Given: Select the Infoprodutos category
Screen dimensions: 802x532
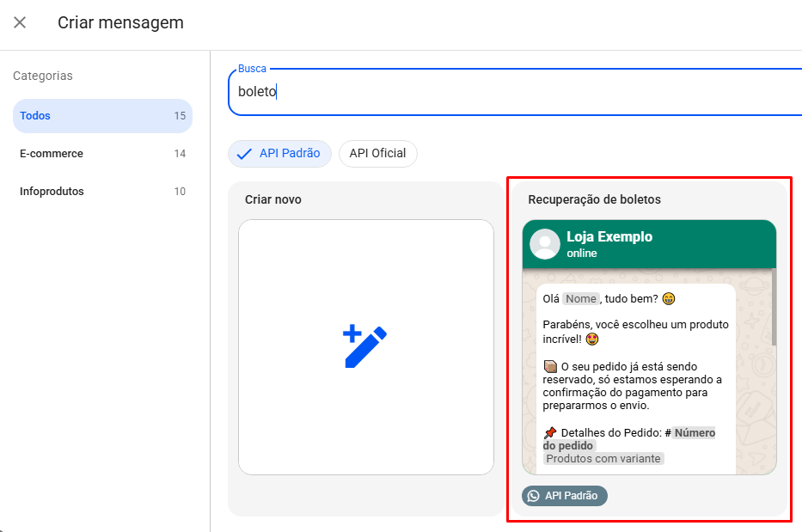Looking at the screenshot, I should coord(102,192).
